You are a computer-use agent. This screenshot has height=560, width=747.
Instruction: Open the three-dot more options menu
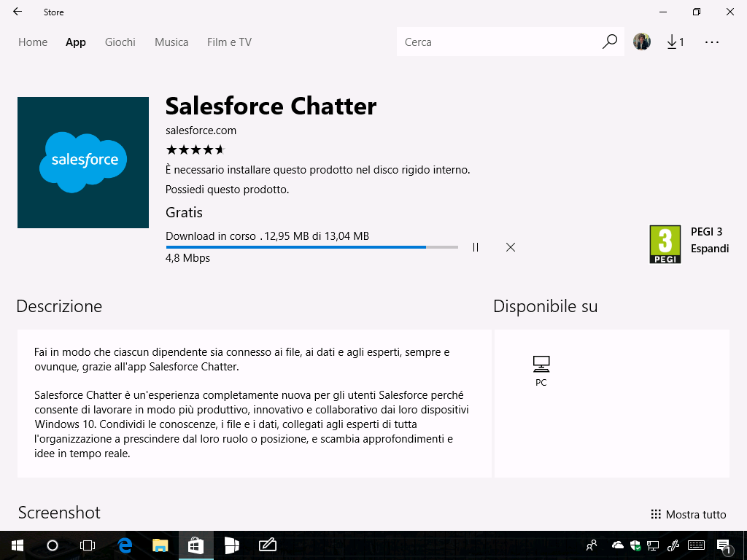(x=712, y=42)
